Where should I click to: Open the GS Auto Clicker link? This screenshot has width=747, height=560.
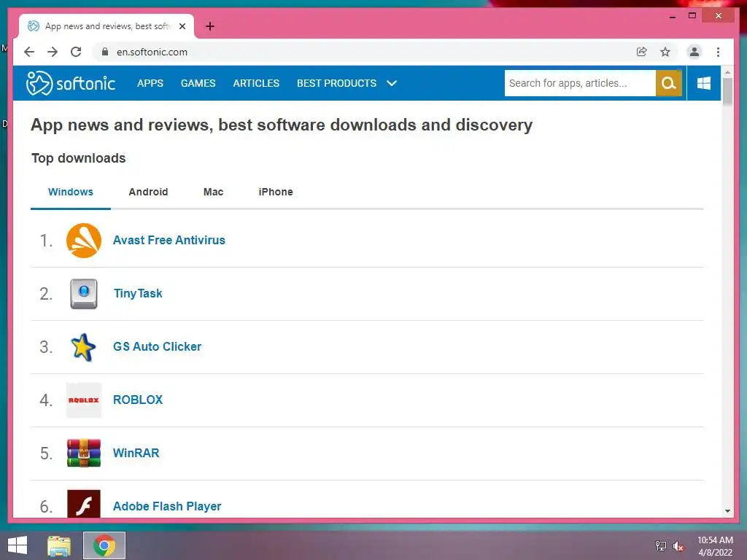pos(158,346)
